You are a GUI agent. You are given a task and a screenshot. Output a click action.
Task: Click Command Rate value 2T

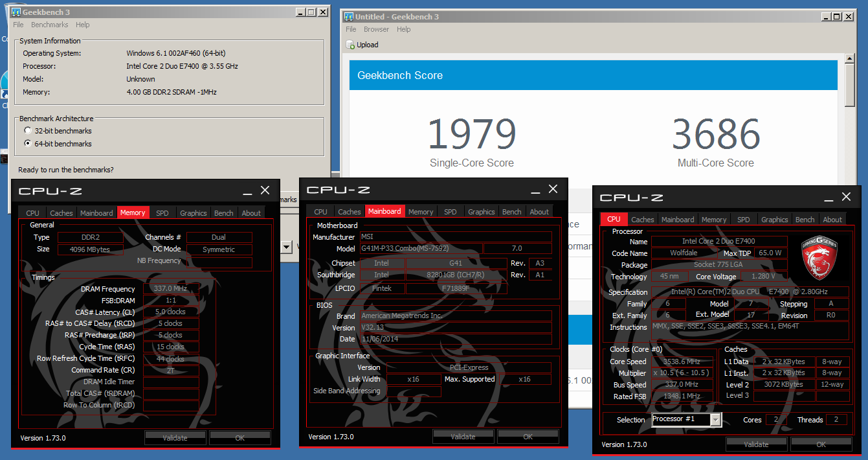(171, 371)
